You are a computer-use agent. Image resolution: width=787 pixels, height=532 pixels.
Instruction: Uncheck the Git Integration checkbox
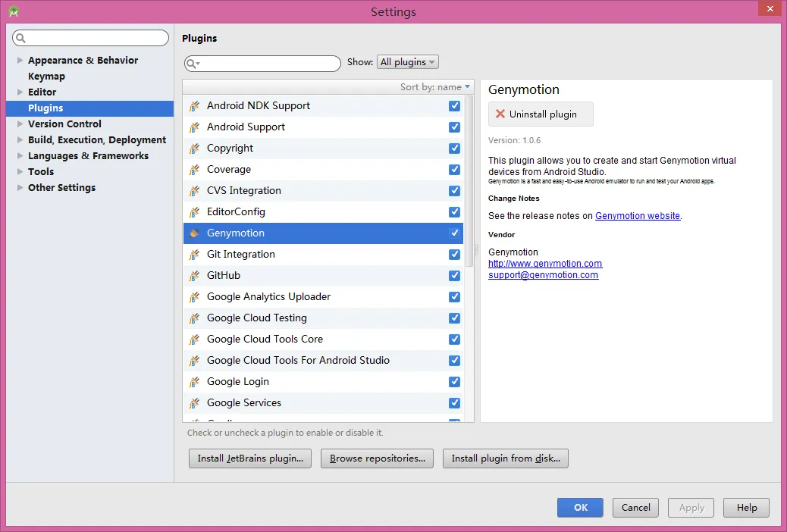[454, 255]
